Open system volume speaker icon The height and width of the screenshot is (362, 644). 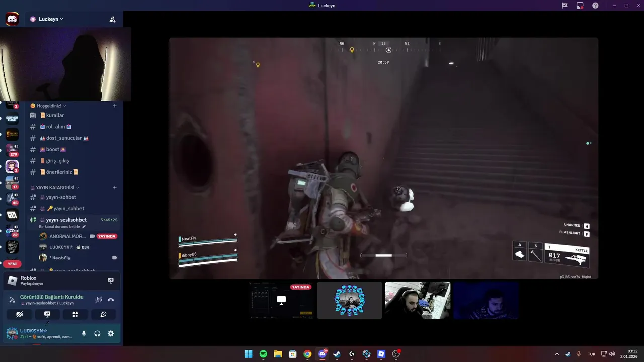612,354
